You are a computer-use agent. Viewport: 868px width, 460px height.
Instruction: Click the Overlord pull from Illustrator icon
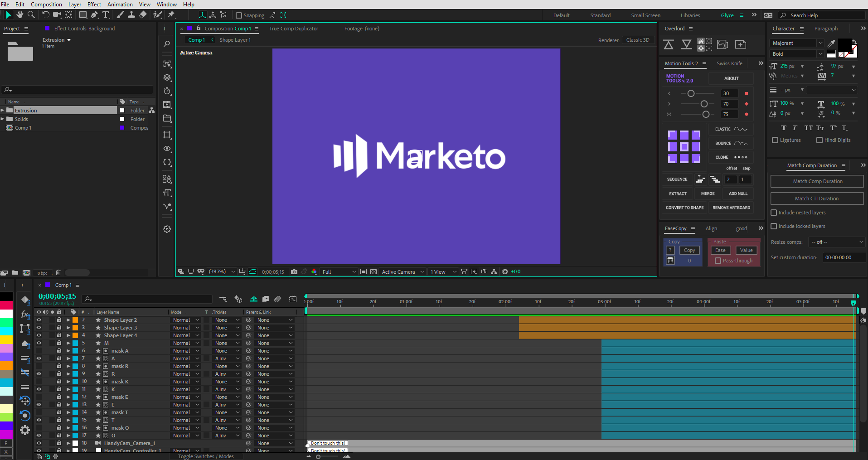(687, 44)
